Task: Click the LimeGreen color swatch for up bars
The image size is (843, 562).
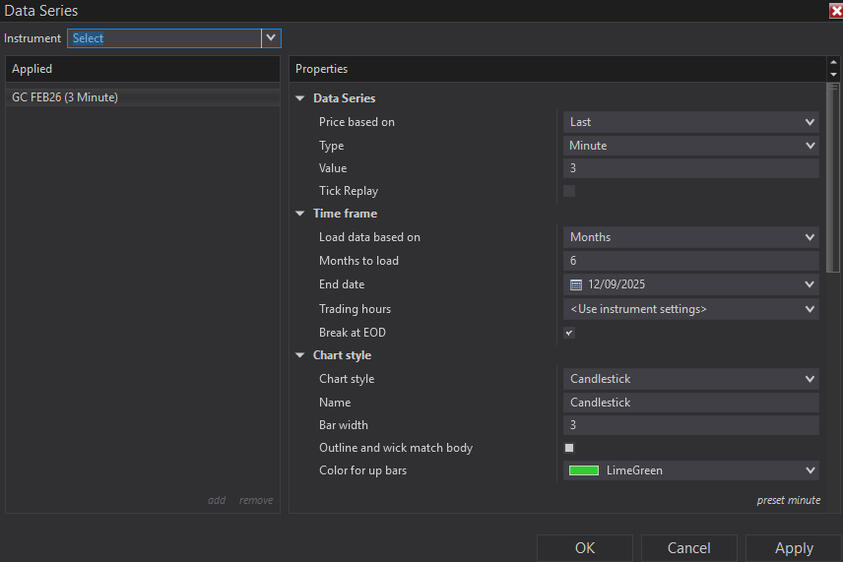Action: click(x=584, y=471)
